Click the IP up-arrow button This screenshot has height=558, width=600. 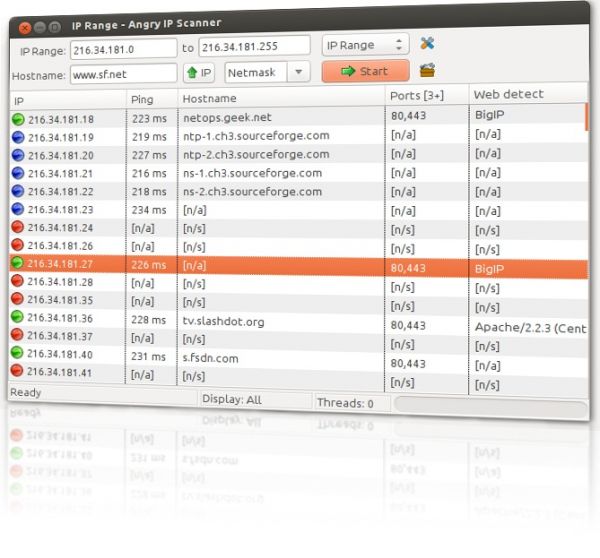[200, 73]
